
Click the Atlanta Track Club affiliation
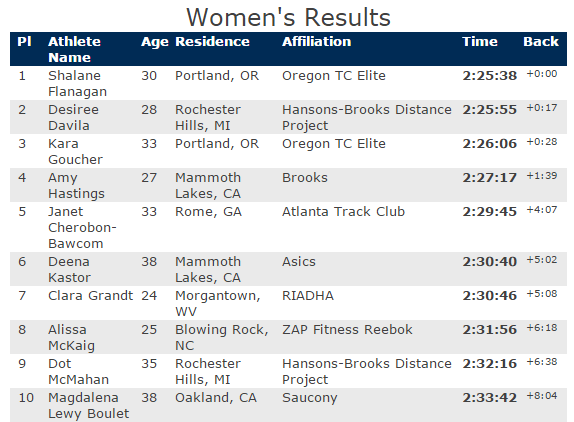coord(343,212)
